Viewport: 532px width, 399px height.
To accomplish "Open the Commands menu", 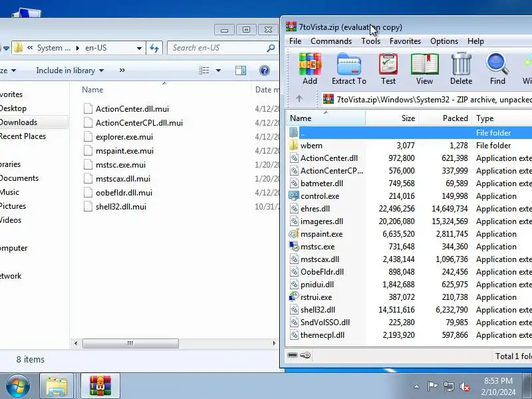I will [331, 41].
